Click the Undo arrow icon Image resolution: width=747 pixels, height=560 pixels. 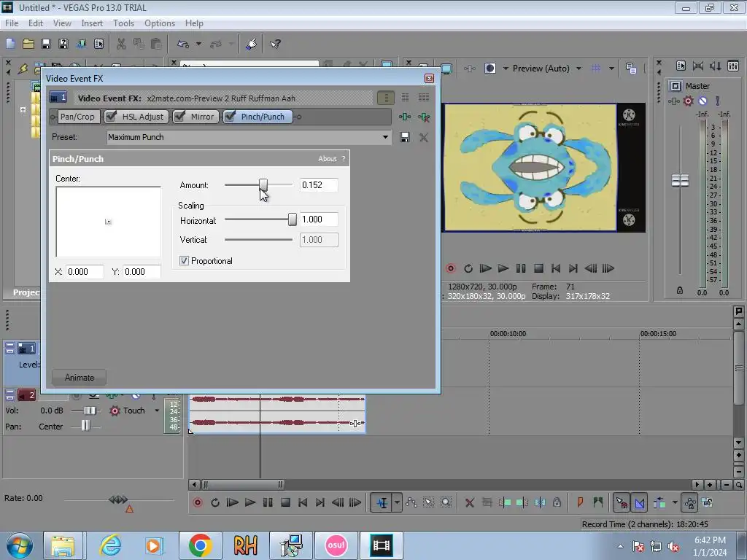pos(183,44)
